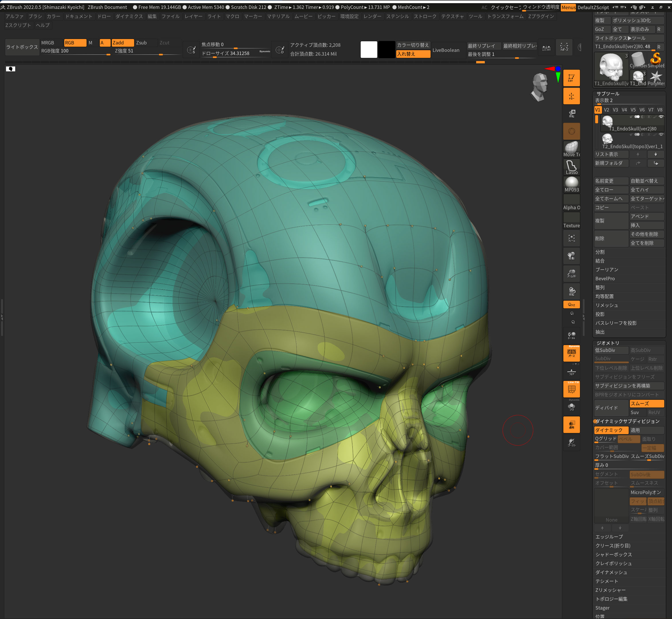Image resolution: width=672 pixels, height=619 pixels.
Task: Open the ドキュメント menu
Action: 79,16
